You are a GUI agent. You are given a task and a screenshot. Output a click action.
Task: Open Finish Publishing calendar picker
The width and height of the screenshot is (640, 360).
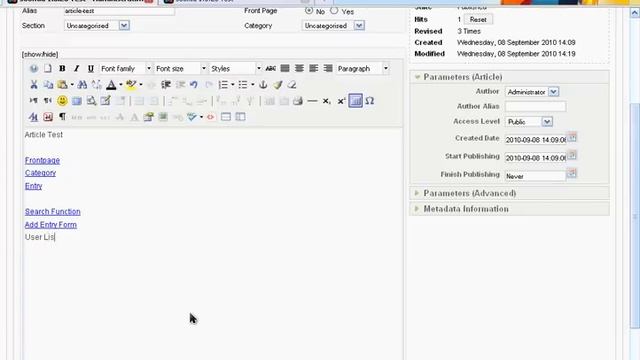pyautogui.click(x=572, y=173)
